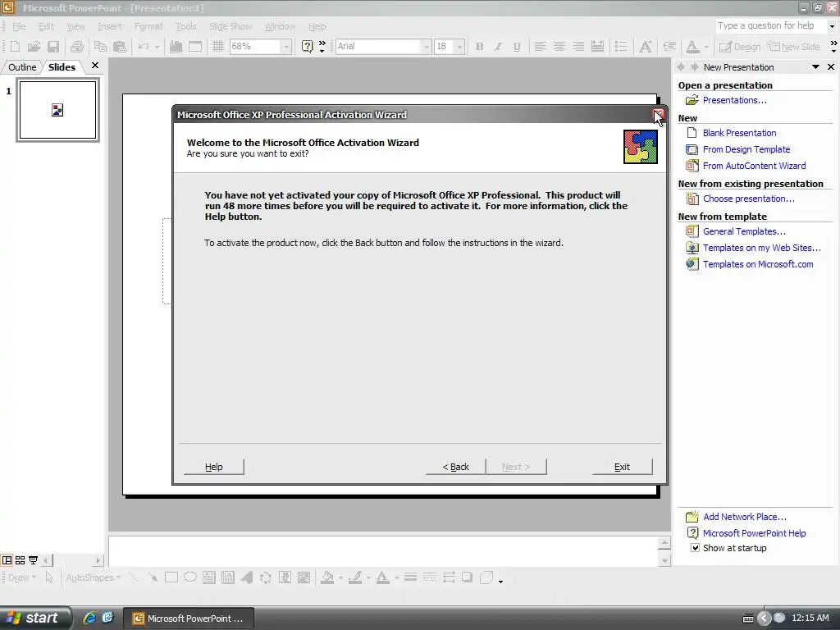Click Templates on Microsoft.com link
Viewport: 840px width, 630px height.
click(758, 264)
